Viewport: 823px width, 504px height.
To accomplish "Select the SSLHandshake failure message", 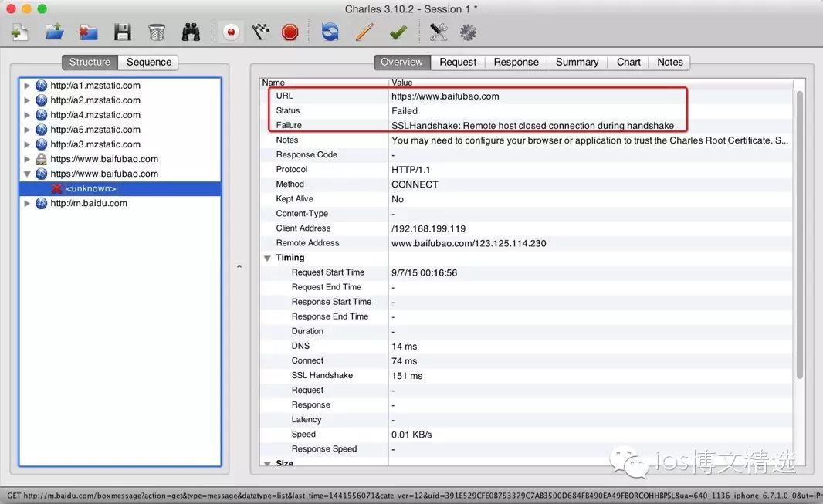I will click(x=532, y=125).
